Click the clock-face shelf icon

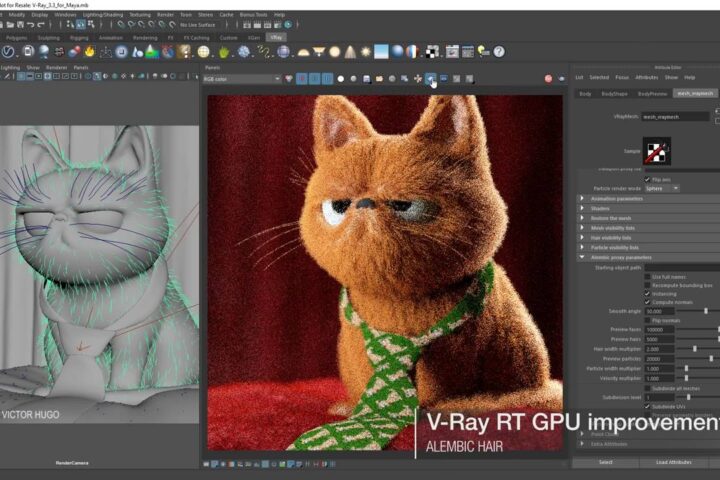[121, 52]
